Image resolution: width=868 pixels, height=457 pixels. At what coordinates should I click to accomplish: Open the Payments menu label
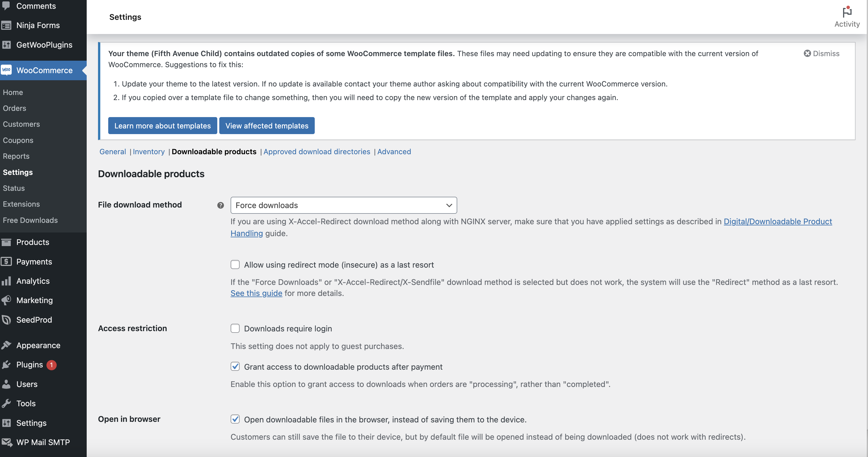coord(34,262)
